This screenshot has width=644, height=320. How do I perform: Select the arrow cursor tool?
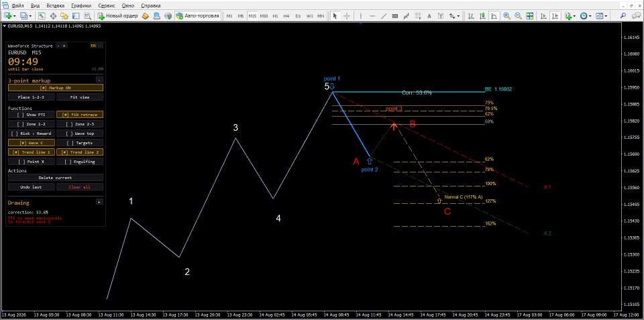coord(335,15)
